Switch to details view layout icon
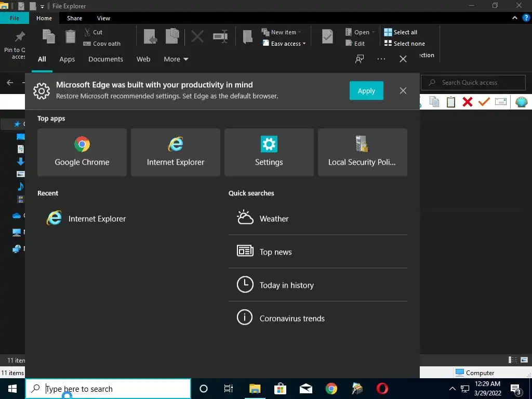Viewport: 532px width, 399px height. coord(513,360)
